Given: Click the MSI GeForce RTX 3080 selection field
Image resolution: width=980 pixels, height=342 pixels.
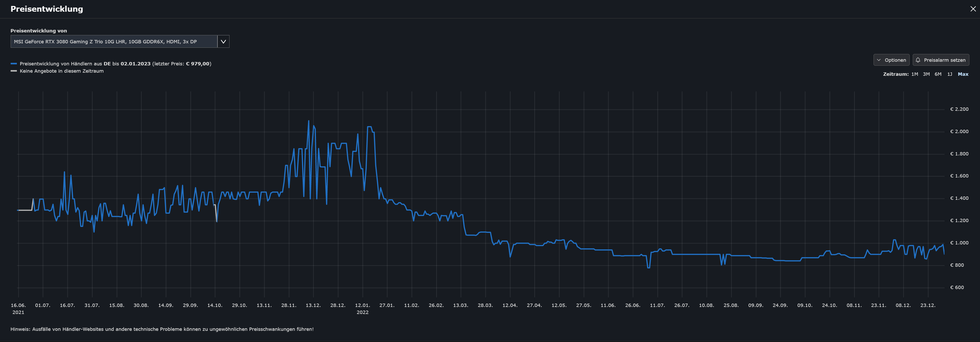Looking at the screenshot, I should tap(114, 42).
